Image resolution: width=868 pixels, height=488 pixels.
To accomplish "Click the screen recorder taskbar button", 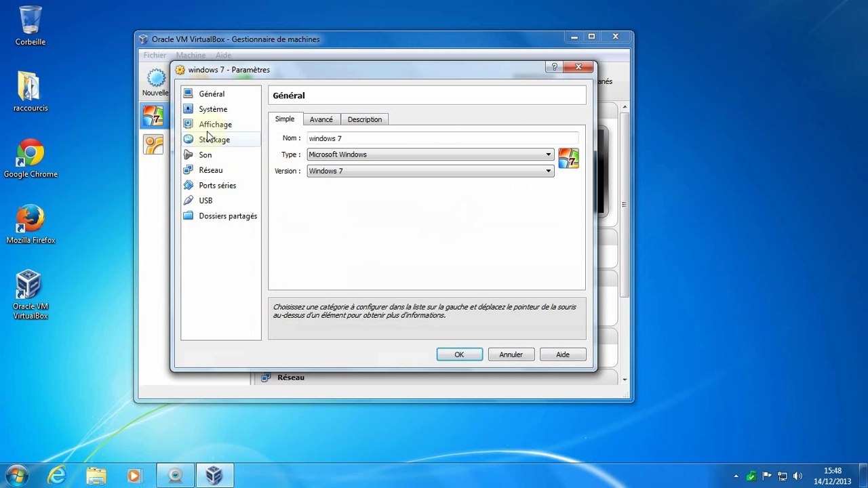I will point(176,476).
